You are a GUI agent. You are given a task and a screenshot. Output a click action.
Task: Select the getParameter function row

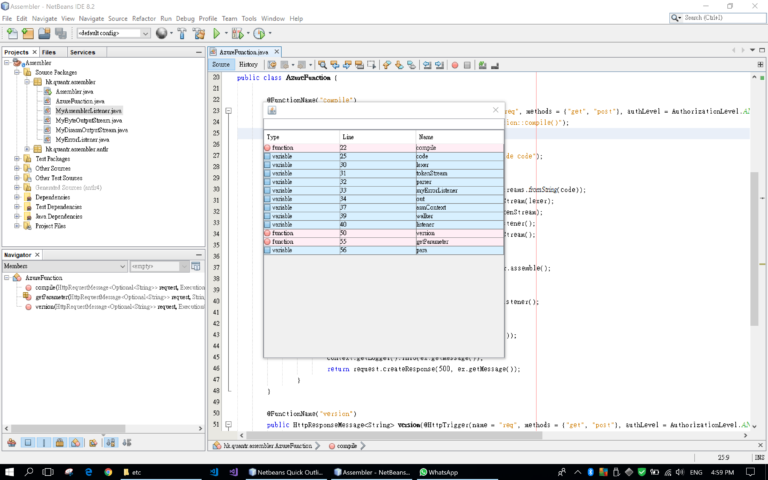384,241
